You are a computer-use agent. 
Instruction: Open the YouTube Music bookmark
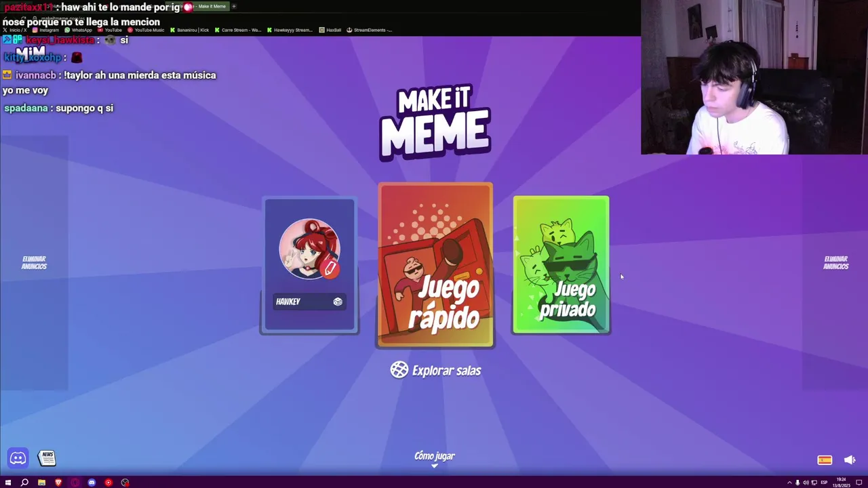(146, 30)
